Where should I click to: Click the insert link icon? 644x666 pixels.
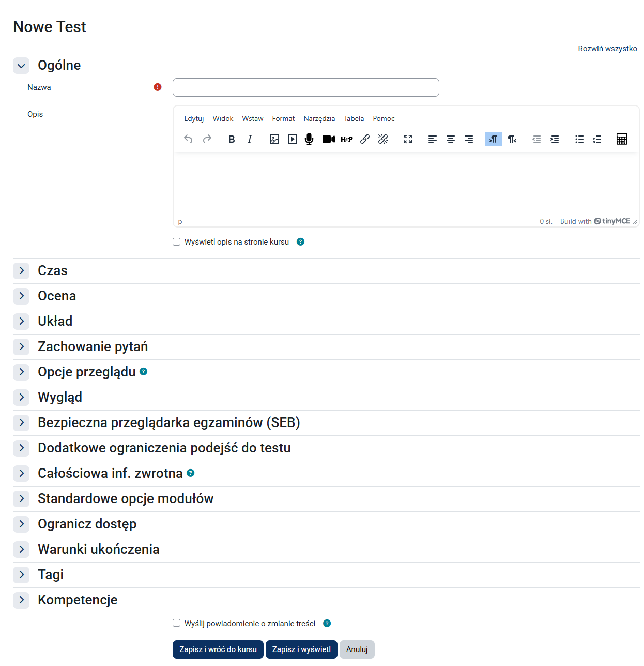(x=365, y=139)
